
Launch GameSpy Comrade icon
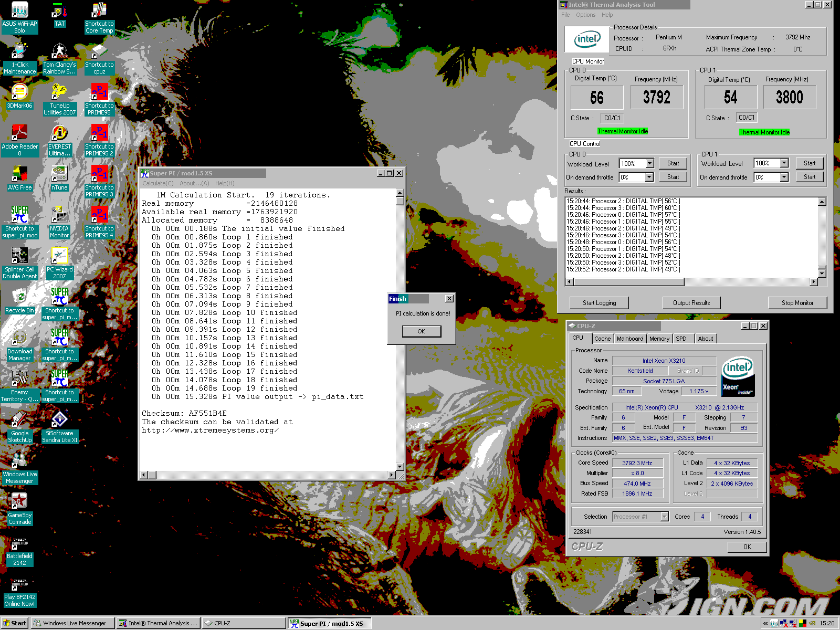pyautogui.click(x=19, y=509)
